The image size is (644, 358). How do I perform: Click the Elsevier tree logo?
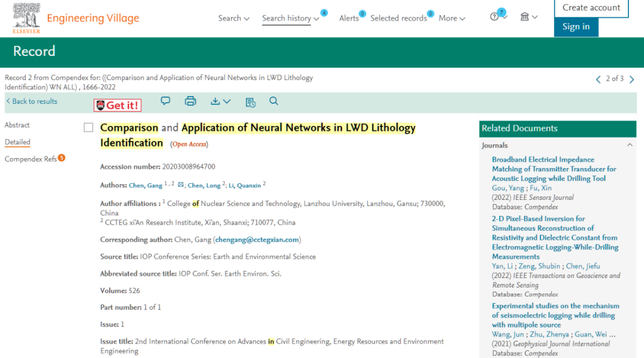point(27,18)
